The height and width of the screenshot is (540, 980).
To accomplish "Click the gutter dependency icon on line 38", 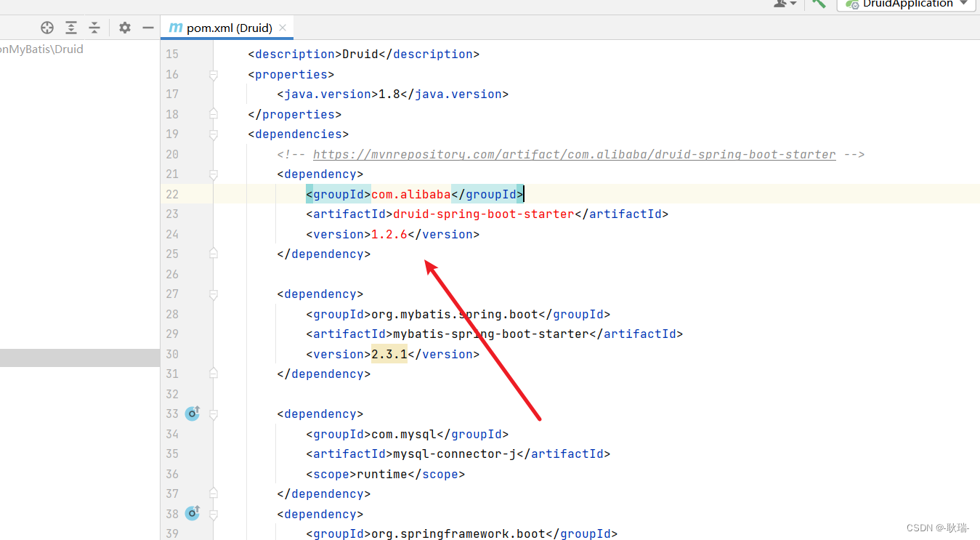I will [x=193, y=513].
